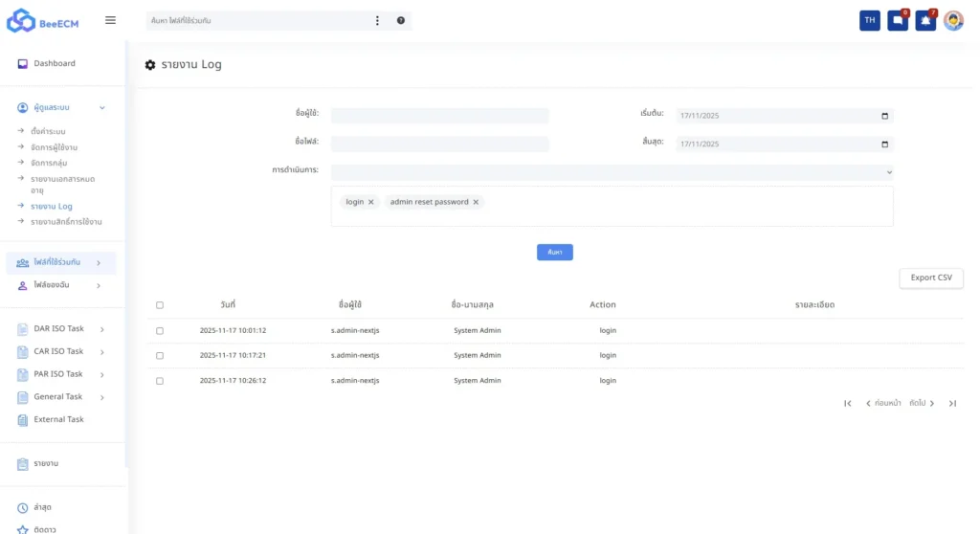Image resolution: width=980 pixels, height=534 pixels.
Task: Remove the admin reset password tag
Action: tap(476, 202)
